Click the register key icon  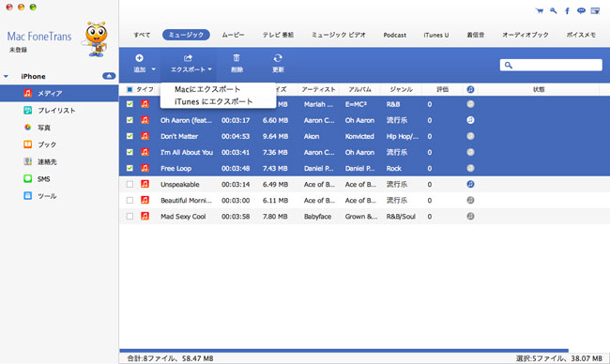coord(553,11)
